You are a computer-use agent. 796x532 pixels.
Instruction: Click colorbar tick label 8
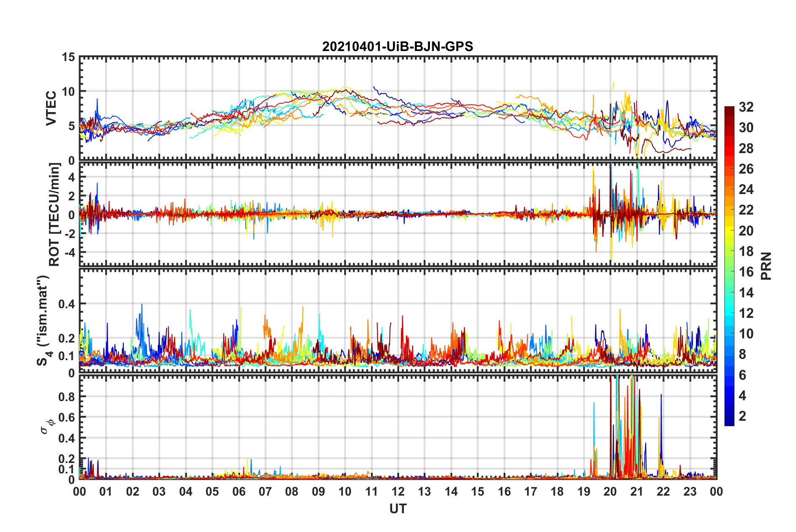[742, 354]
